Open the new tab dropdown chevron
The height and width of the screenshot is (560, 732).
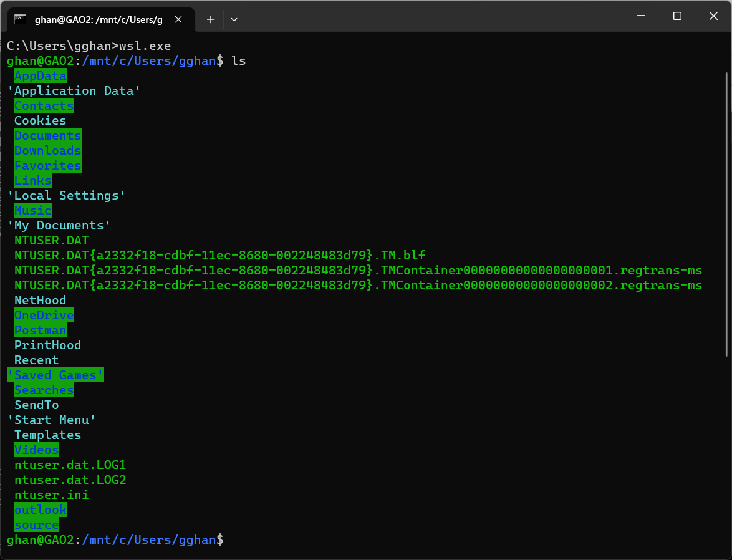click(x=234, y=19)
